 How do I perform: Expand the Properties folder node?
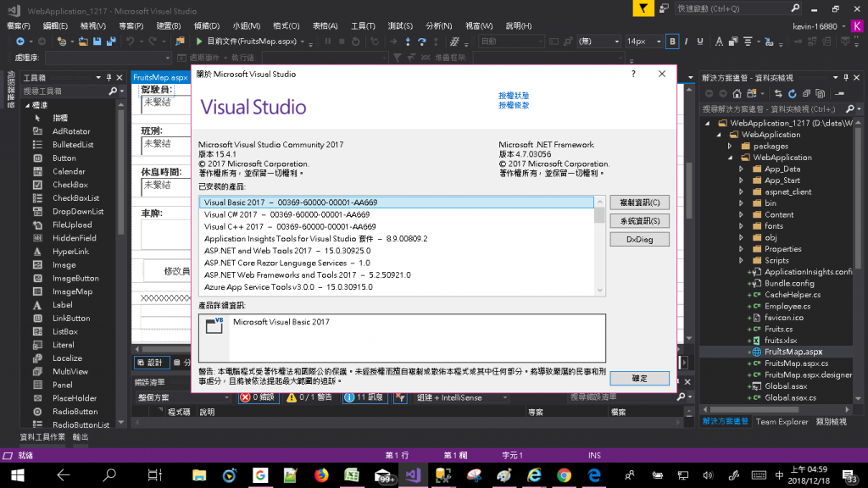point(741,249)
